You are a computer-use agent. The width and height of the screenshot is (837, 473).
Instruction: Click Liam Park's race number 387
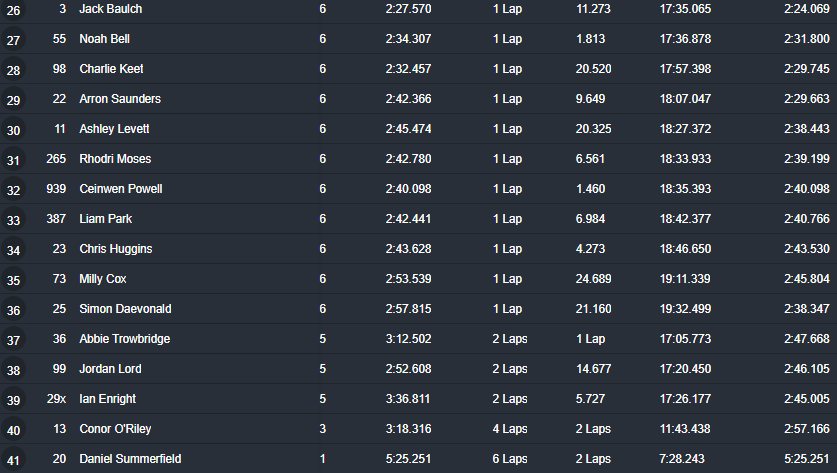[56, 219]
